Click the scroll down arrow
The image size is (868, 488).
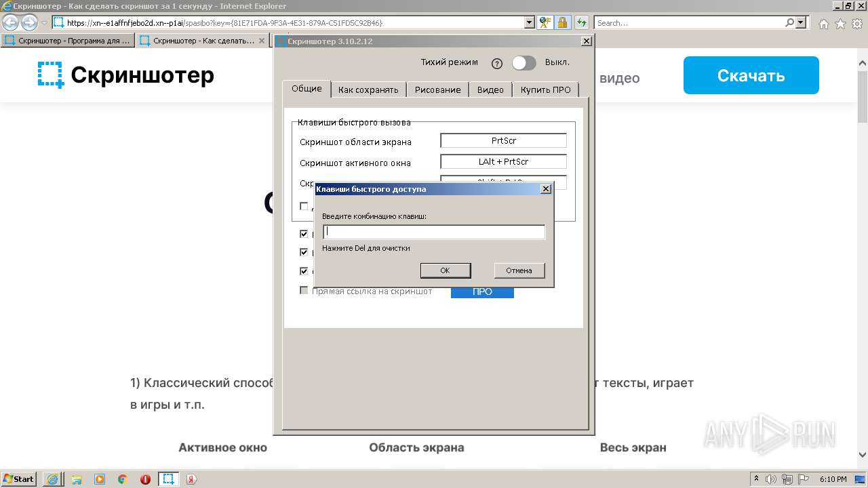click(x=862, y=455)
